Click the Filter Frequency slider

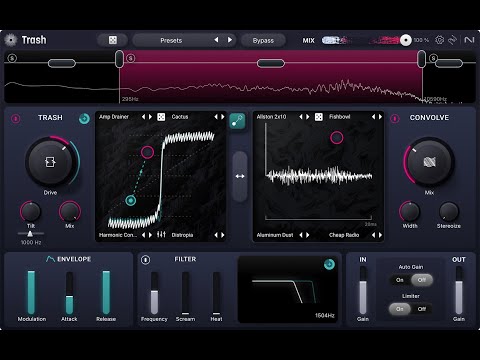pos(154,293)
